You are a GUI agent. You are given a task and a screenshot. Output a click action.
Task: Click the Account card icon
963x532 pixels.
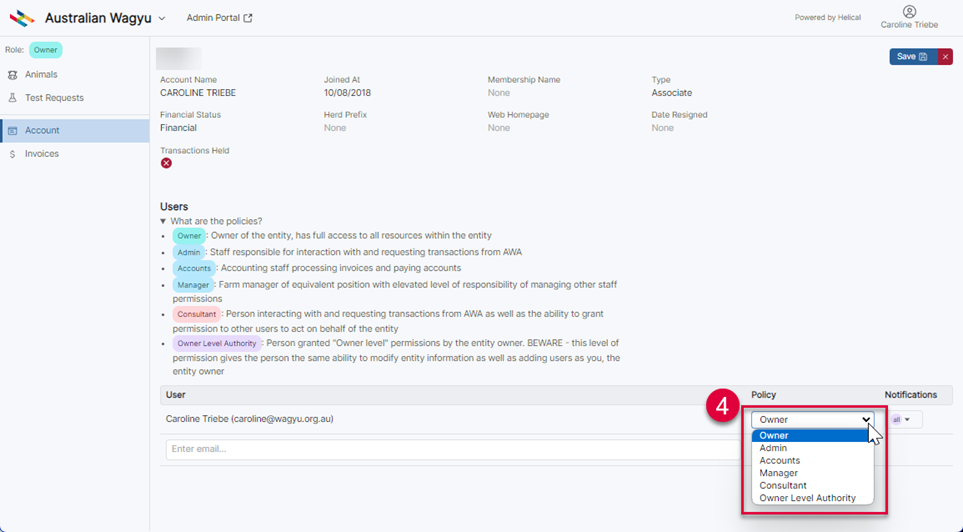(12, 131)
